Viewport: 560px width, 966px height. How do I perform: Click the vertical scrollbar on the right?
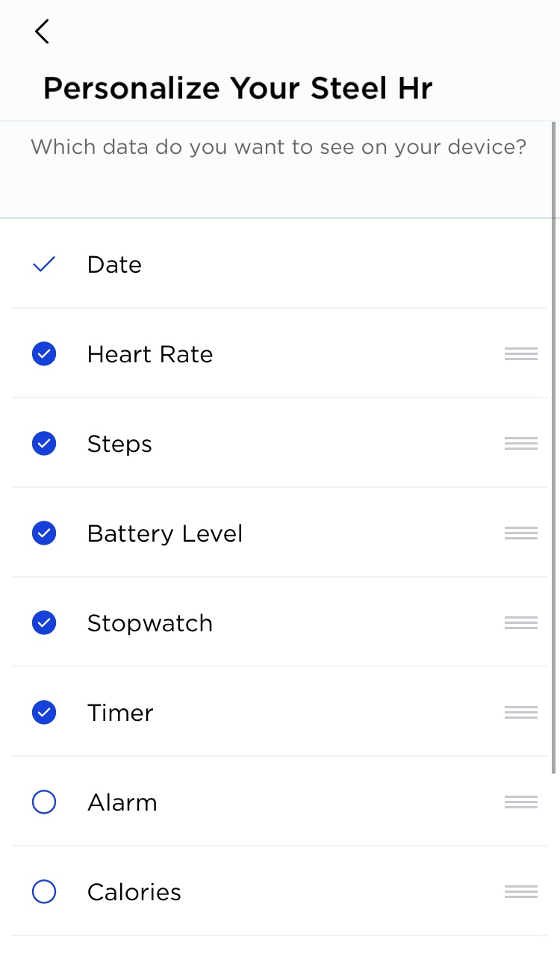pyautogui.click(x=553, y=448)
